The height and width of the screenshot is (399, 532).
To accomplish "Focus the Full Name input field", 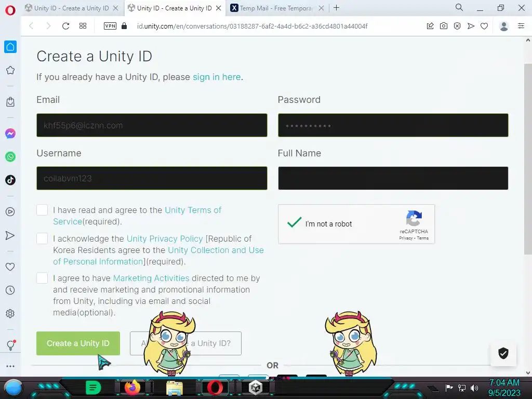I will click(393, 178).
